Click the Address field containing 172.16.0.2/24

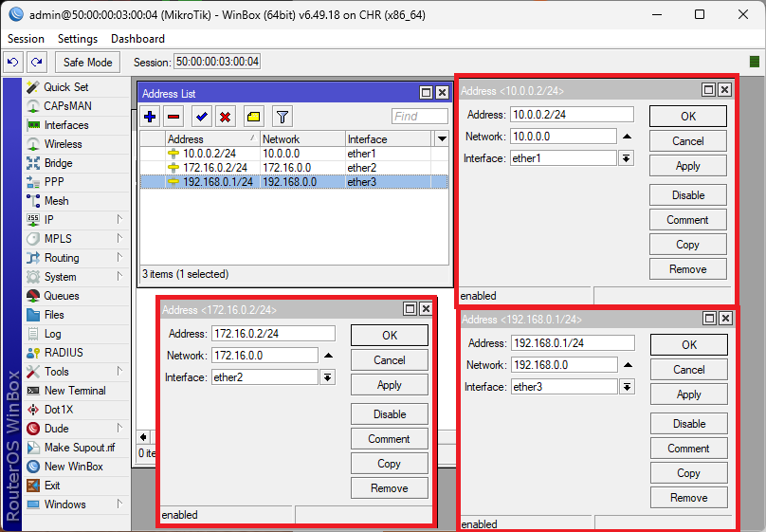pos(273,334)
